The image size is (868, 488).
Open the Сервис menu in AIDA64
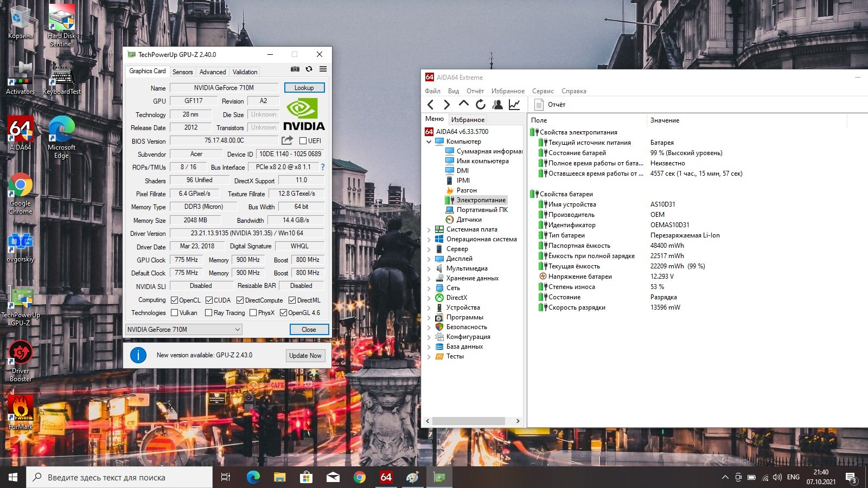[x=542, y=91]
